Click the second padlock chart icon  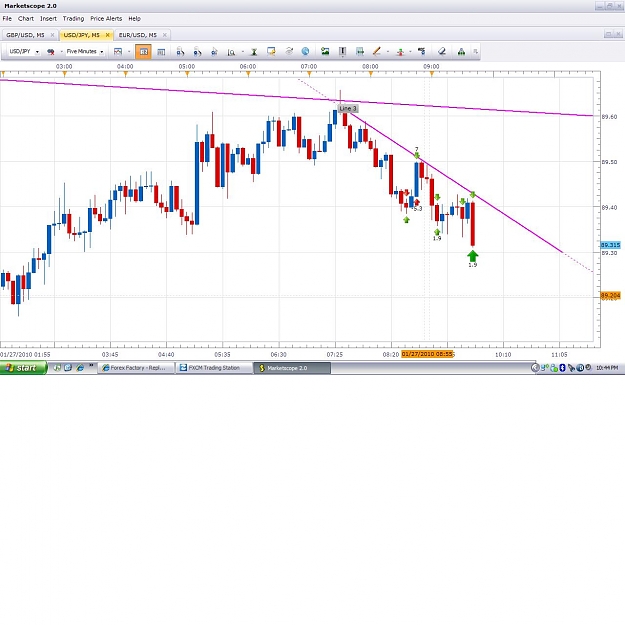tap(197, 52)
